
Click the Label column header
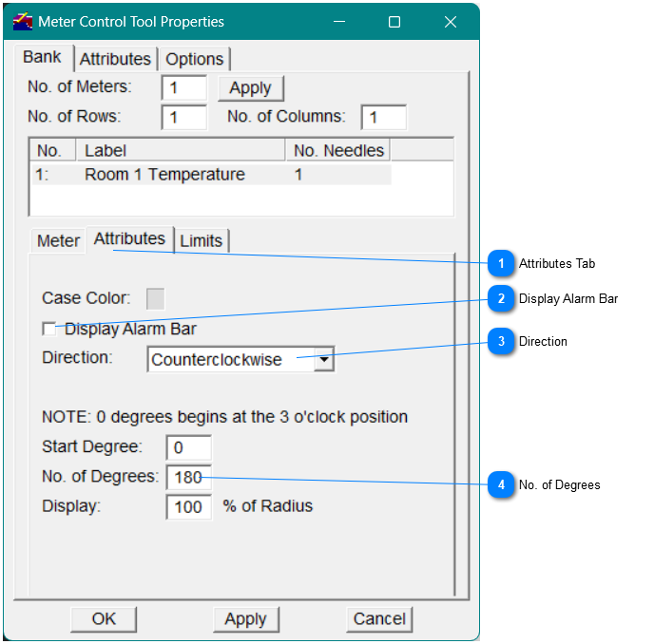181,150
